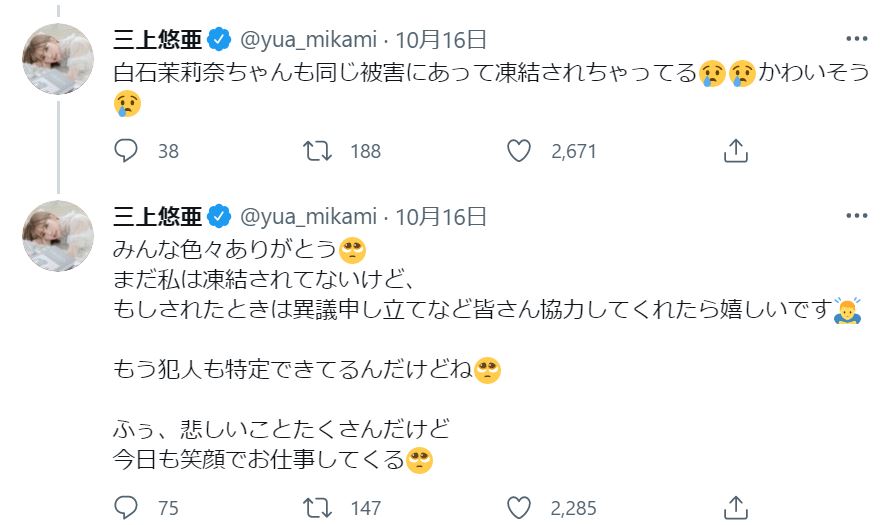The height and width of the screenshot is (525, 894).
Task: Reply to the first tweet with 38 replies
Action: pyautogui.click(x=126, y=151)
